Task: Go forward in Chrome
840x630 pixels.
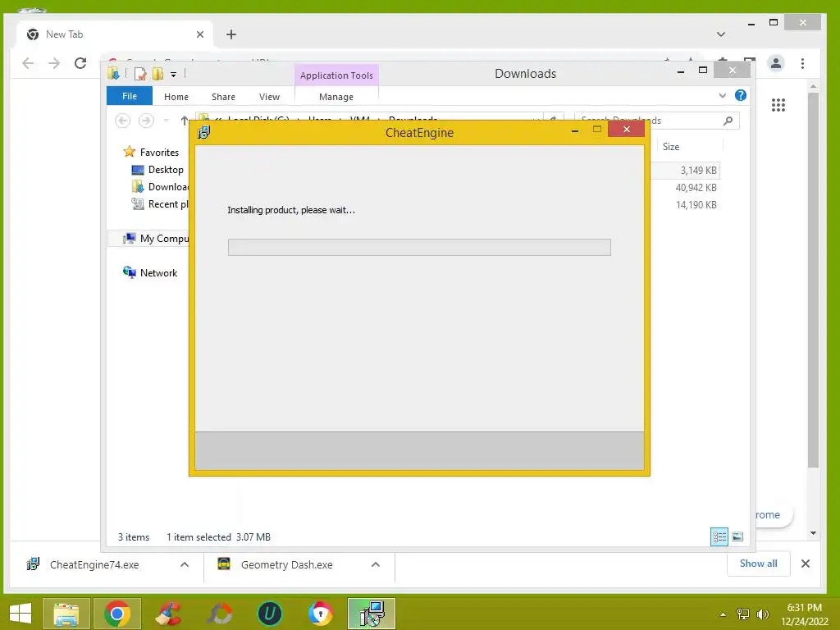Action: 54,63
